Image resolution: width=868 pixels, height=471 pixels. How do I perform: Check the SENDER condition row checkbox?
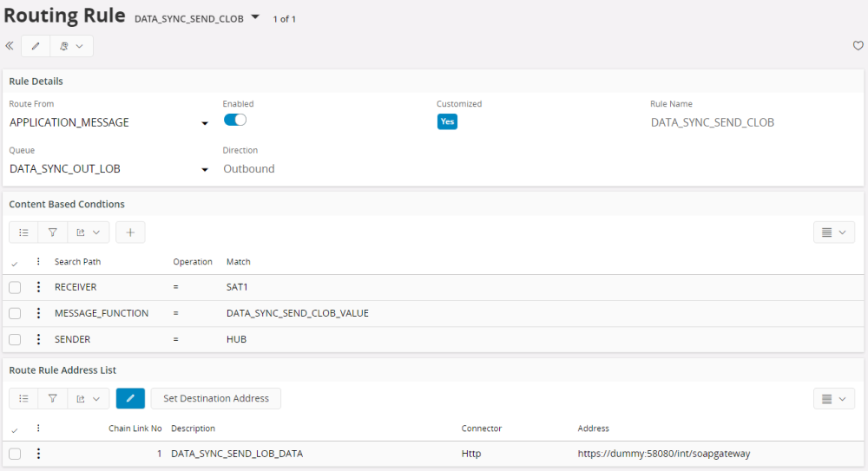pos(15,339)
